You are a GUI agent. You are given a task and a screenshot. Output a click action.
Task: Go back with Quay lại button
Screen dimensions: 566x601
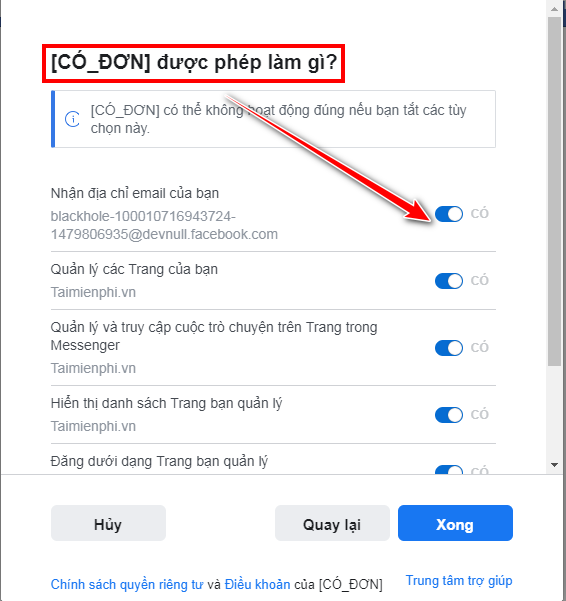pyautogui.click(x=332, y=523)
